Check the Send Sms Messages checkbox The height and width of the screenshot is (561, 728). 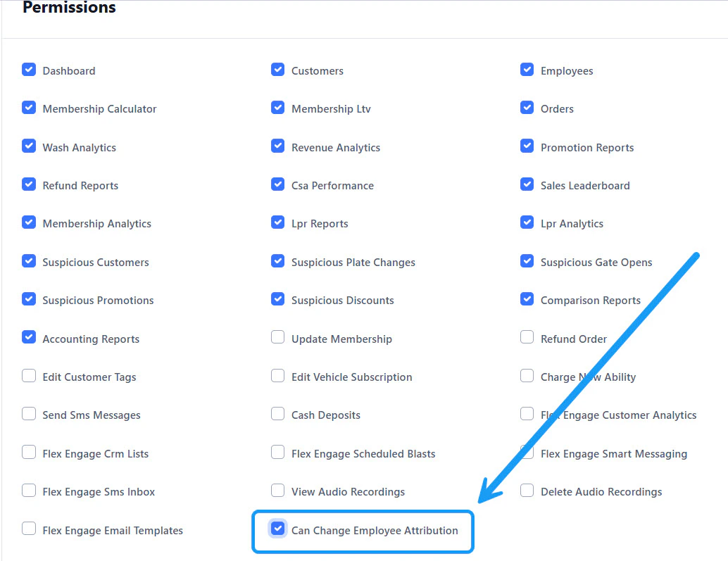pyautogui.click(x=29, y=414)
